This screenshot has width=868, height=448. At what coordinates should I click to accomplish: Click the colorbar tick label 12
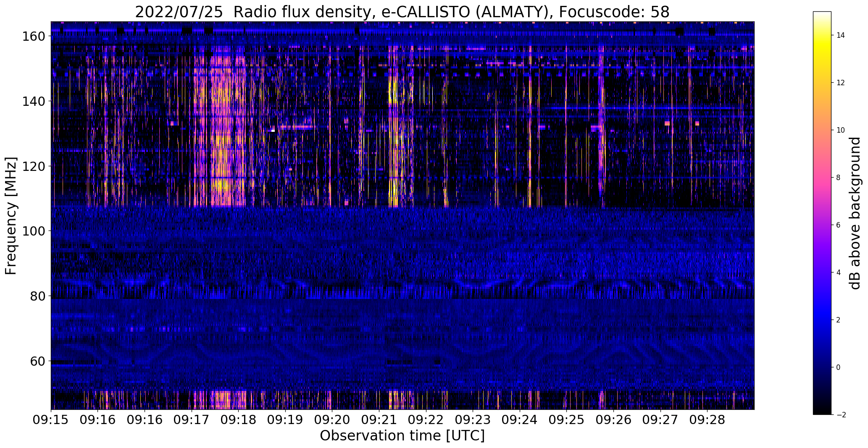pyautogui.click(x=841, y=83)
